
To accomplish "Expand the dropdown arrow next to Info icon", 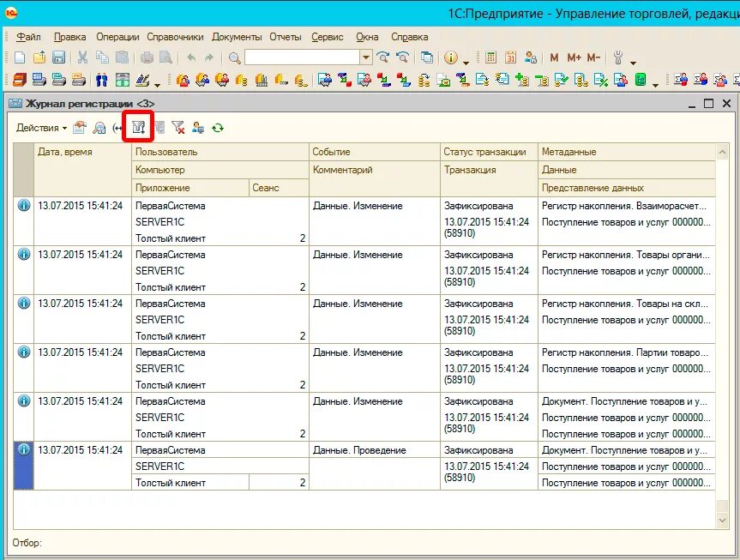I will [x=466, y=63].
